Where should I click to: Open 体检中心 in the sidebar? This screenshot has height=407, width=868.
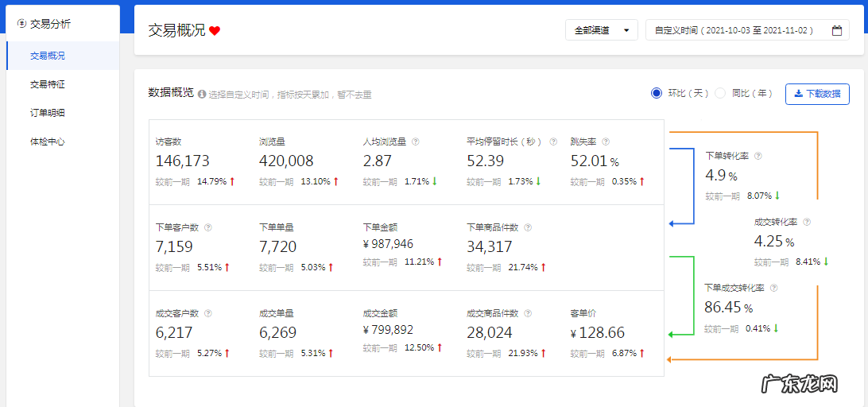pos(48,141)
